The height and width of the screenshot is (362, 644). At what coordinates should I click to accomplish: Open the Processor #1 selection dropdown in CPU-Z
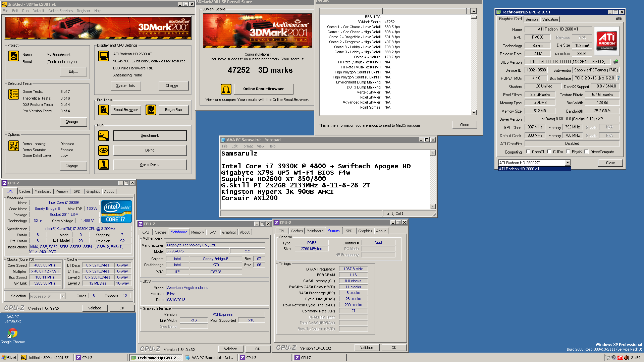(62, 296)
